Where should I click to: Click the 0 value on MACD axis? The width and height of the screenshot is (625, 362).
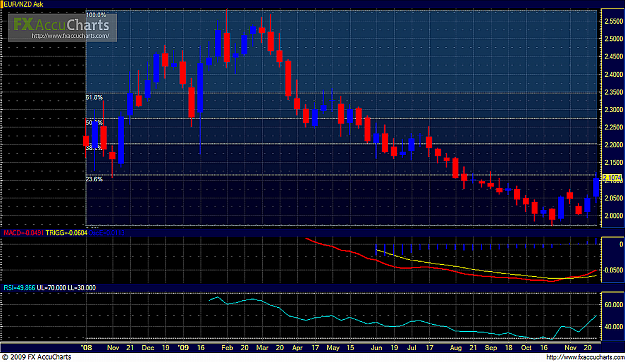pos(621,244)
